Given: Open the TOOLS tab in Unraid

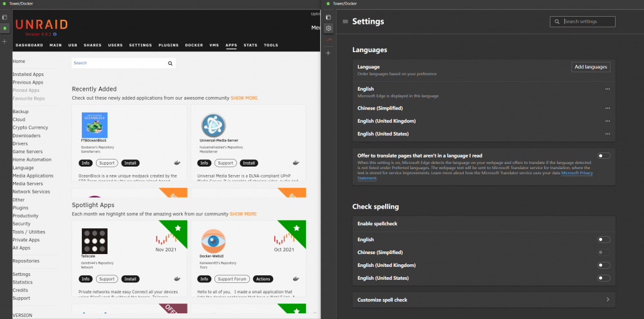Looking at the screenshot, I should pos(270,45).
